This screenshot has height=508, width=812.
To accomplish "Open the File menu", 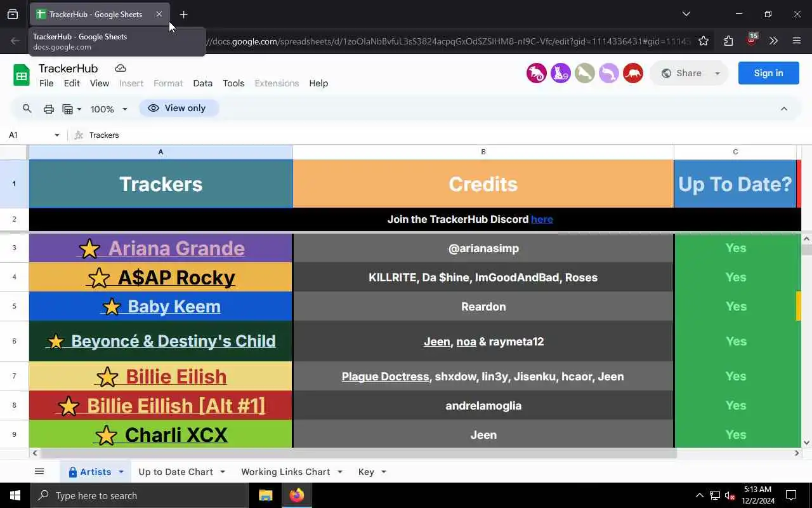I will 46,83.
